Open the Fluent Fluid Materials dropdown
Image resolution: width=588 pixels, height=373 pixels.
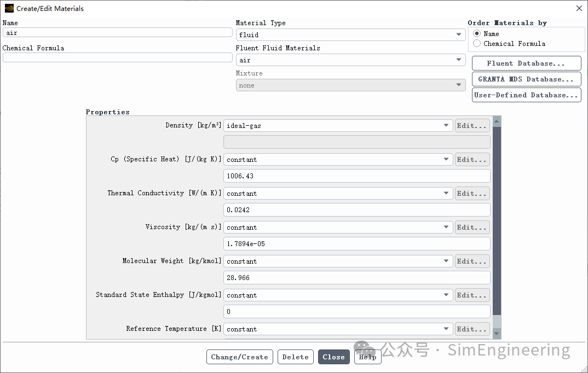coord(350,60)
